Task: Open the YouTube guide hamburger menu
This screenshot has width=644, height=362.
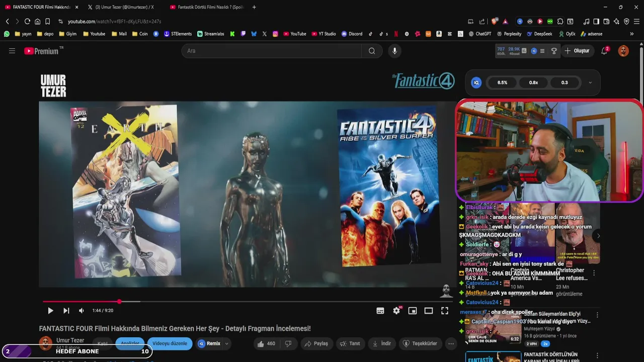Action: 12,51
